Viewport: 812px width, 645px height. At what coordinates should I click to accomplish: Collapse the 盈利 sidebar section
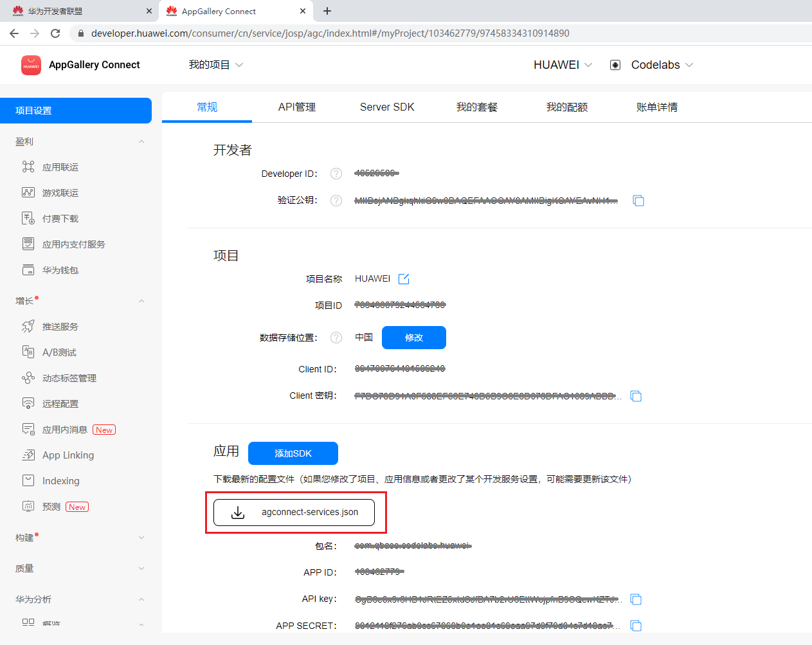141,141
